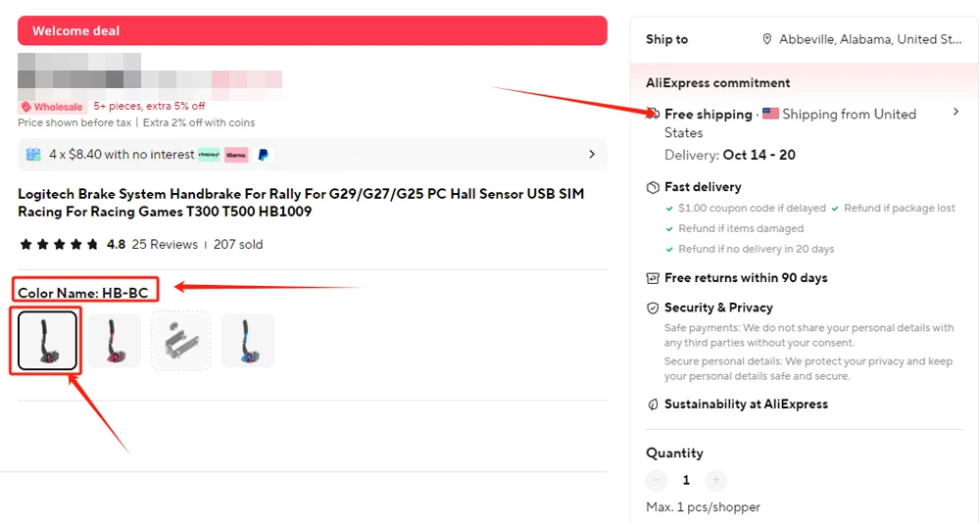This screenshot has width=980, height=523.
Task: Click the Fast delivery box icon
Action: [654, 187]
